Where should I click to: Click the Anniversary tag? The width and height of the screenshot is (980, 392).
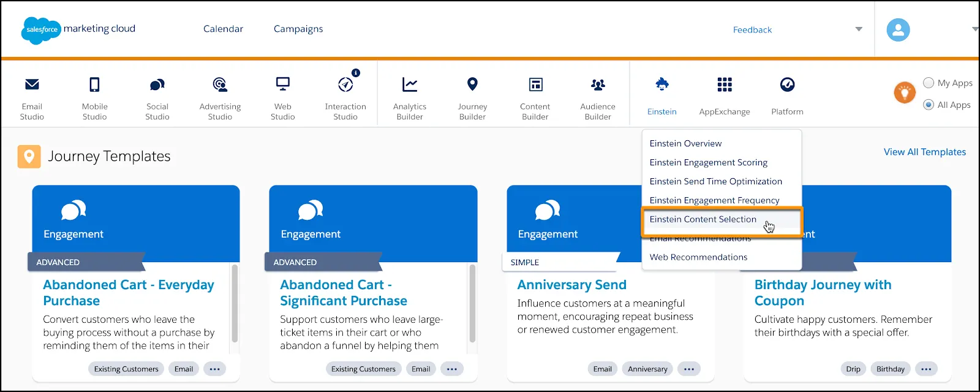[647, 369]
